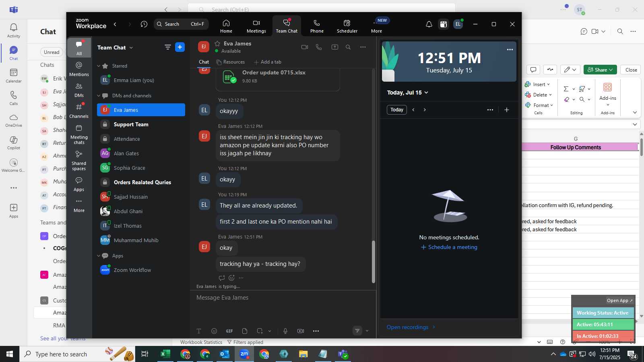Select Orders Realated Quries channel
Viewport: 644px width, 362px height.
pyautogui.click(x=141, y=183)
